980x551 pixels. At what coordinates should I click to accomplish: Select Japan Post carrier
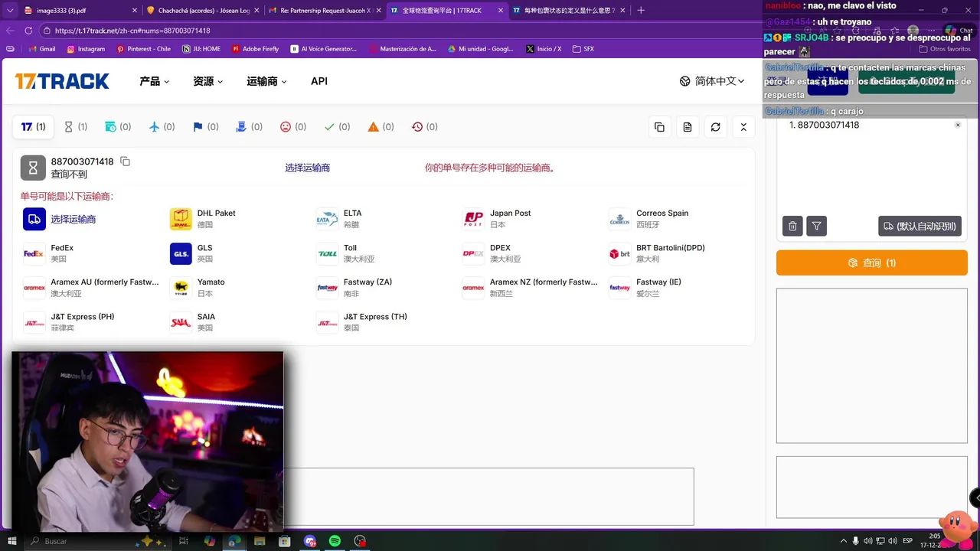click(x=498, y=219)
